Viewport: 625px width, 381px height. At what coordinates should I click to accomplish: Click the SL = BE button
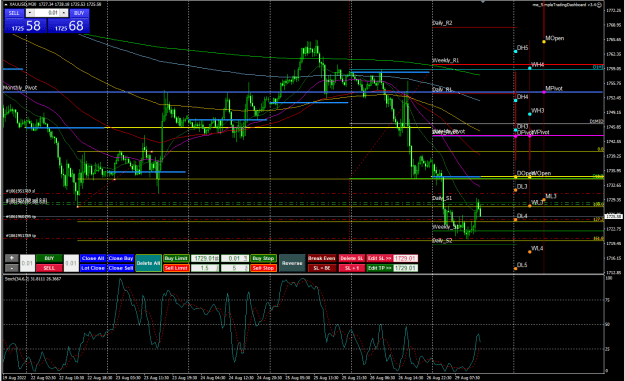click(x=322, y=268)
